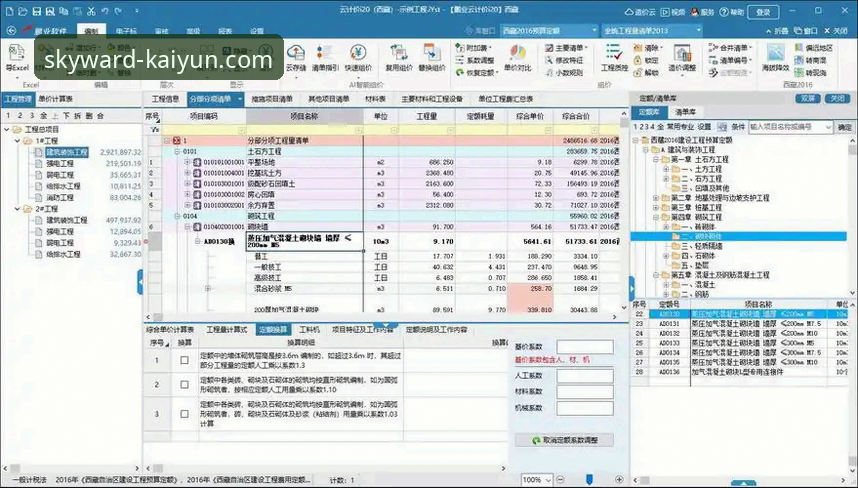Collapse the 第四章 砌筑工程 quota node

(x=656, y=217)
